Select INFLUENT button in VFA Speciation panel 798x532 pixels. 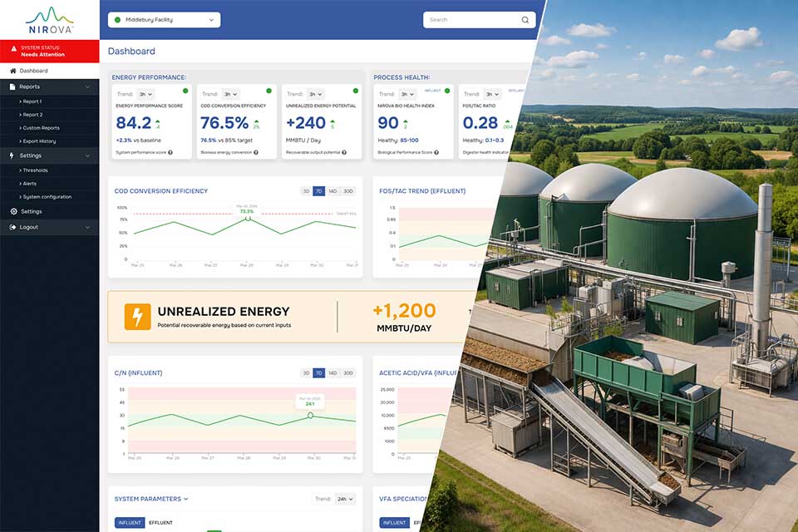[x=394, y=523]
